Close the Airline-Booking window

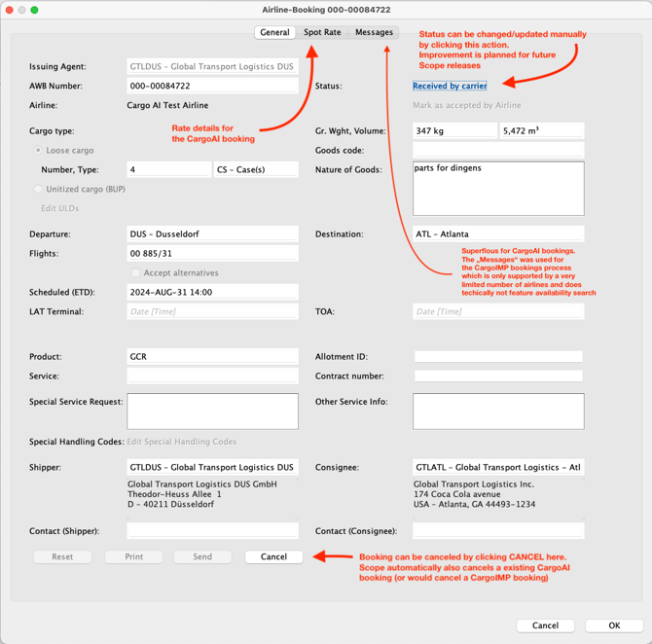click(9, 10)
